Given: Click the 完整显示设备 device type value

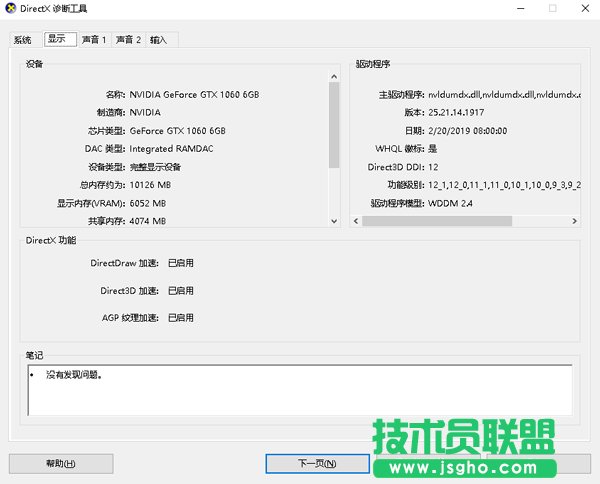Looking at the screenshot, I should point(155,167).
